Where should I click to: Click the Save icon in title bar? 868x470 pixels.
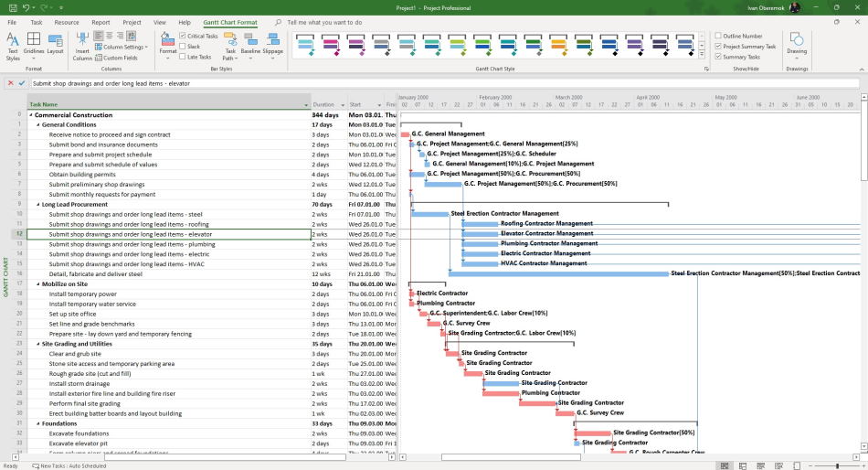tap(13, 7)
